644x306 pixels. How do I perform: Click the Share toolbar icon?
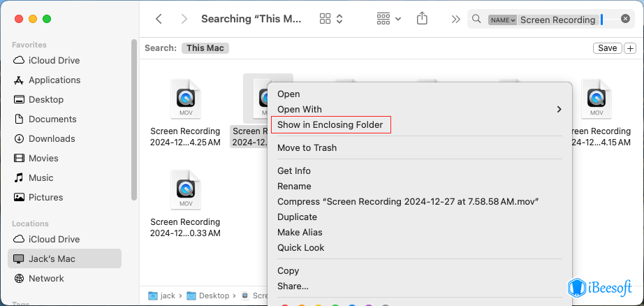click(x=422, y=20)
